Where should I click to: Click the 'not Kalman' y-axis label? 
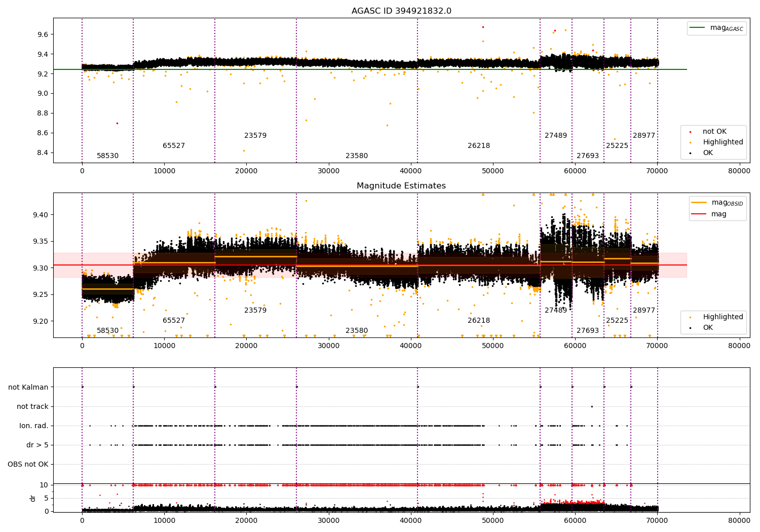(x=28, y=388)
